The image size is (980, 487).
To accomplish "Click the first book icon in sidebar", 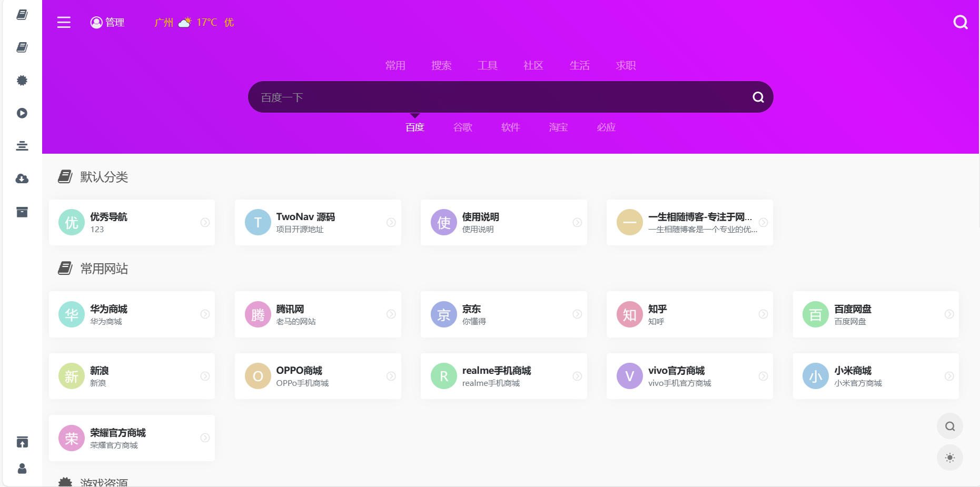I will click(22, 15).
